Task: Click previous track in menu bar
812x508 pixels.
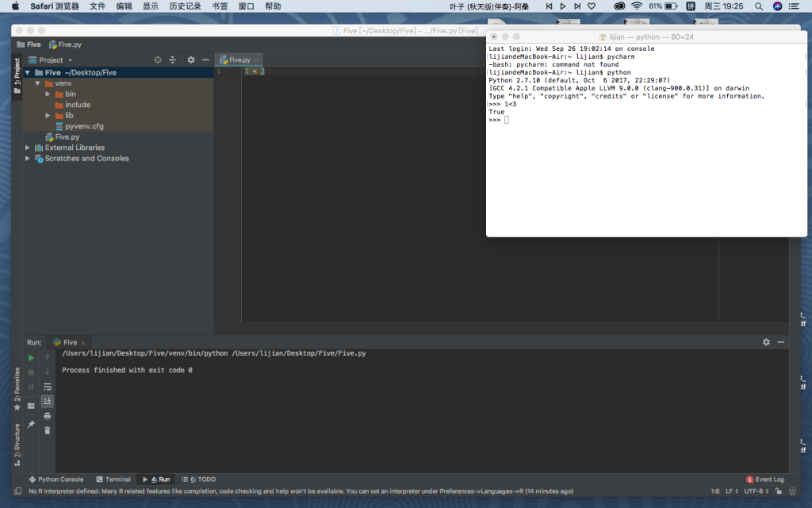Action: (x=549, y=6)
